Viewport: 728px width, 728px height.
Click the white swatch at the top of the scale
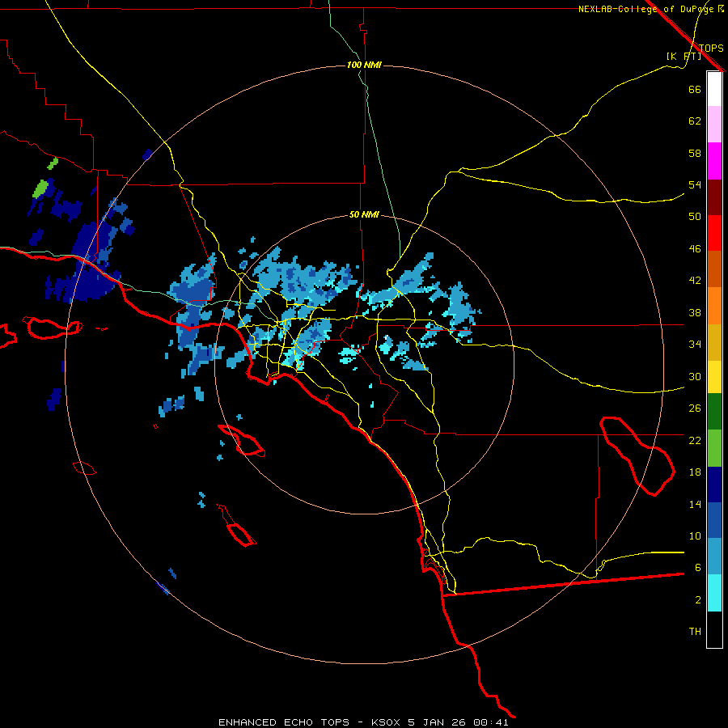tap(714, 89)
